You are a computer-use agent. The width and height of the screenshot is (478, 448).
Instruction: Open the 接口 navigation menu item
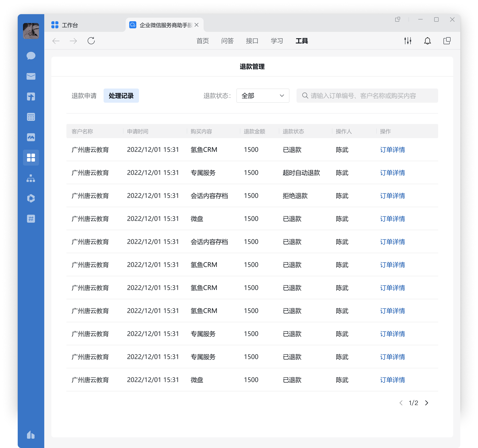click(252, 41)
